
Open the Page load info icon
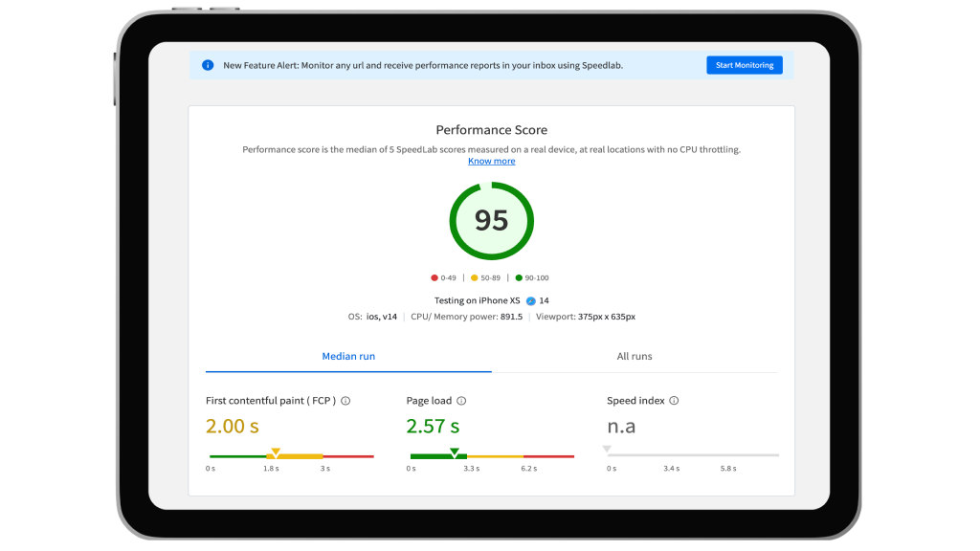tap(461, 401)
